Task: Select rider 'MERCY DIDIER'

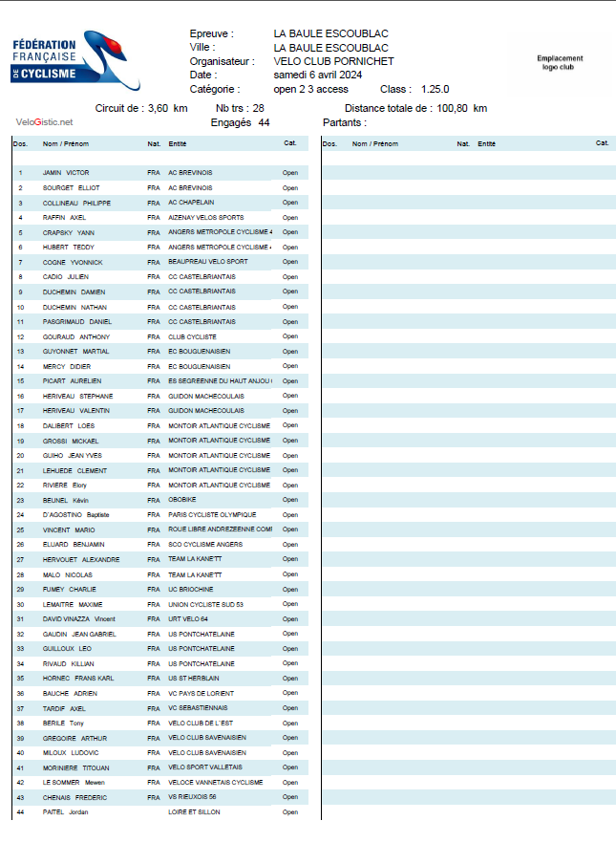Action: [67, 366]
